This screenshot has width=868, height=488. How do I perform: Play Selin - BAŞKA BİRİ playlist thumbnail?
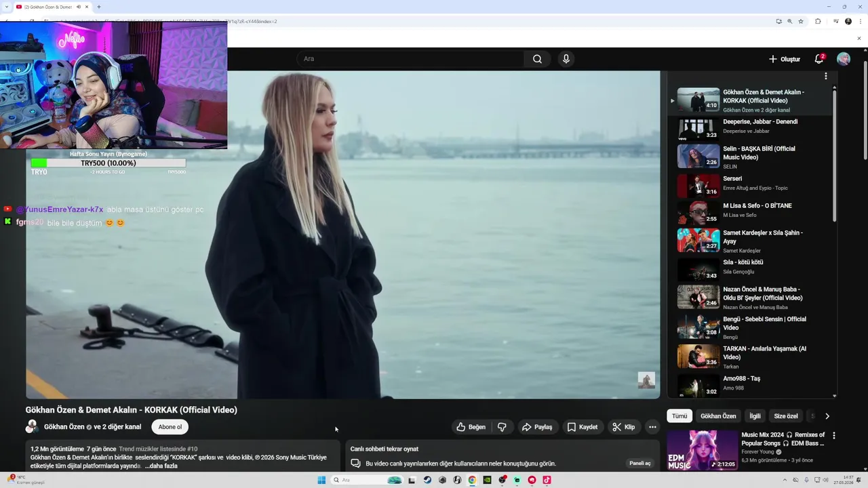click(x=698, y=156)
